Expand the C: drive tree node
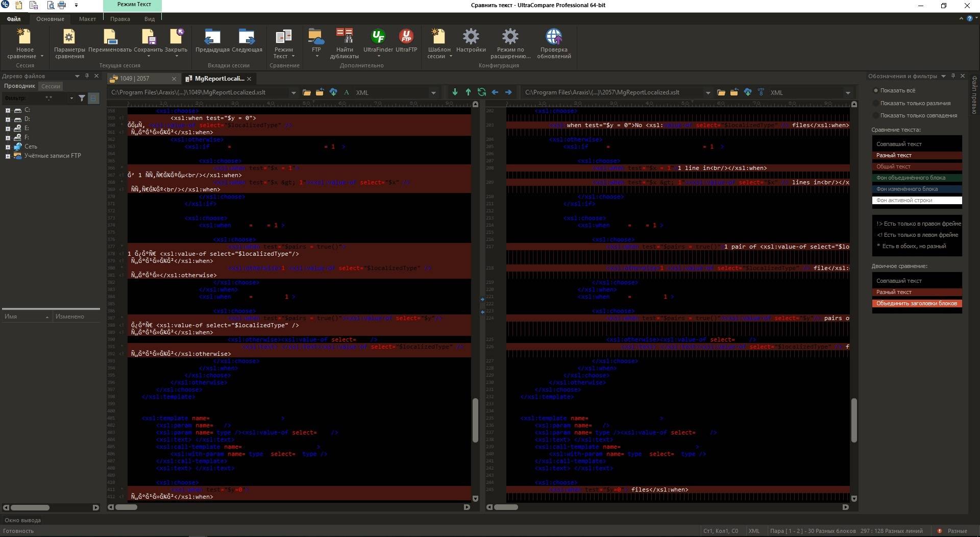The image size is (980, 537). click(x=8, y=110)
